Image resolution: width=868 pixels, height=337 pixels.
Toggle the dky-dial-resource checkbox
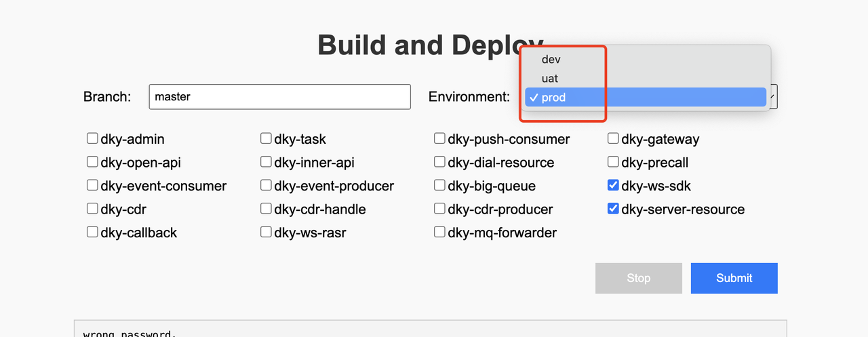pyautogui.click(x=440, y=162)
